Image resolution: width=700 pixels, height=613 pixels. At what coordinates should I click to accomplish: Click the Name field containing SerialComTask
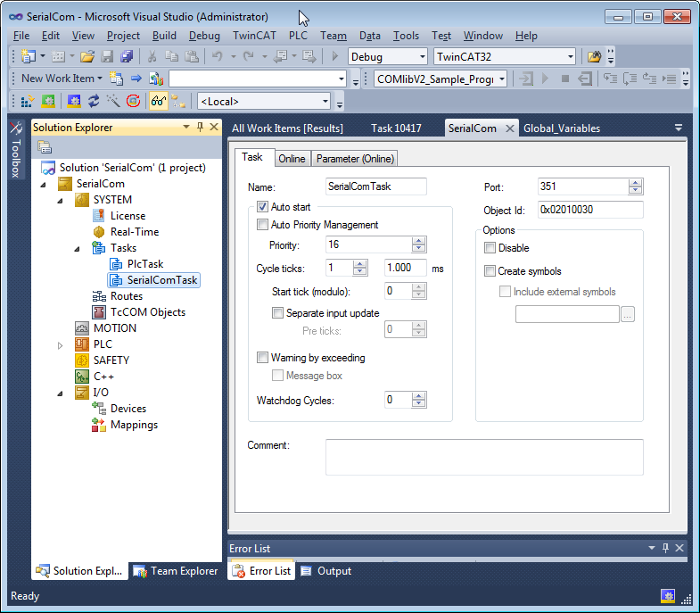[376, 186]
